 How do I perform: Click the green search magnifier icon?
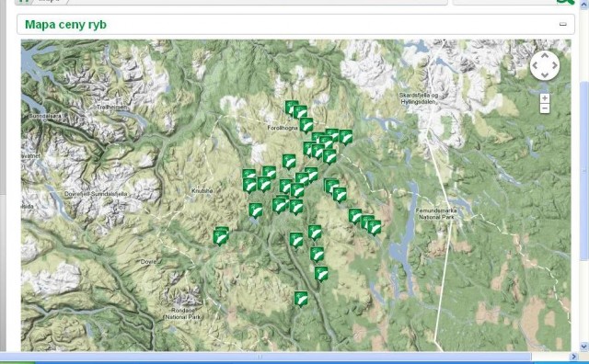[565, 1]
